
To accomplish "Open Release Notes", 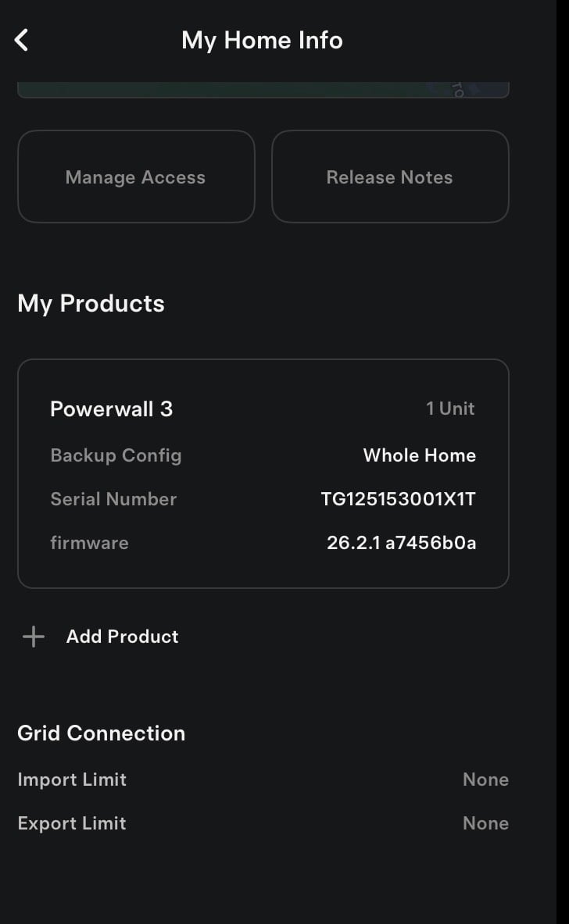I will pyautogui.click(x=389, y=177).
